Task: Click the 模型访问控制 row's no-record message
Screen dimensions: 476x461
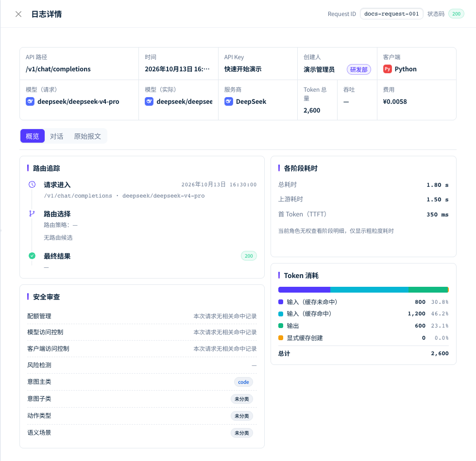Action: tap(225, 332)
